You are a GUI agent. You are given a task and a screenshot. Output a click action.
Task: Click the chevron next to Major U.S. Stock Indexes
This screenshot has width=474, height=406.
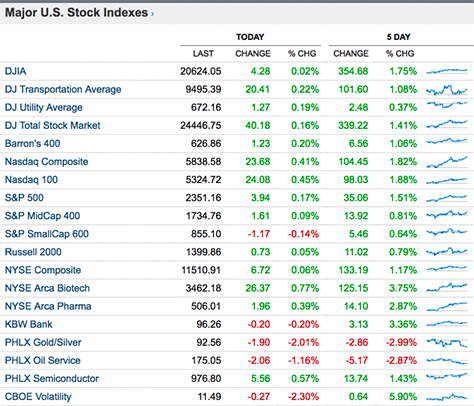(x=152, y=14)
